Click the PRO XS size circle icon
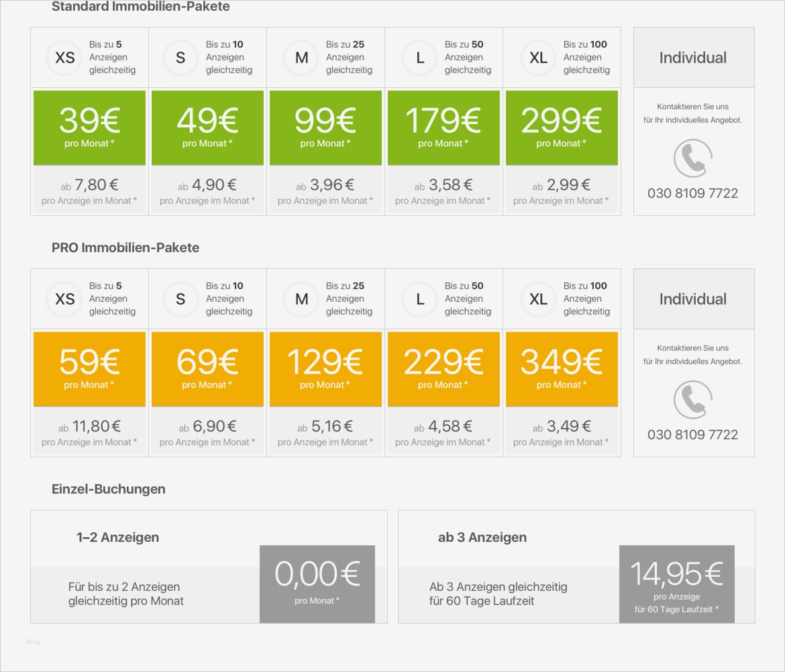 (65, 299)
